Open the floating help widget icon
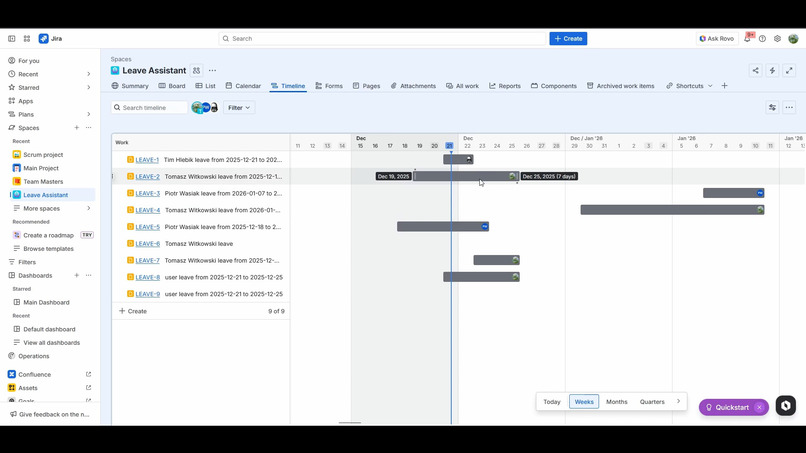806x453 pixels. [x=785, y=406]
